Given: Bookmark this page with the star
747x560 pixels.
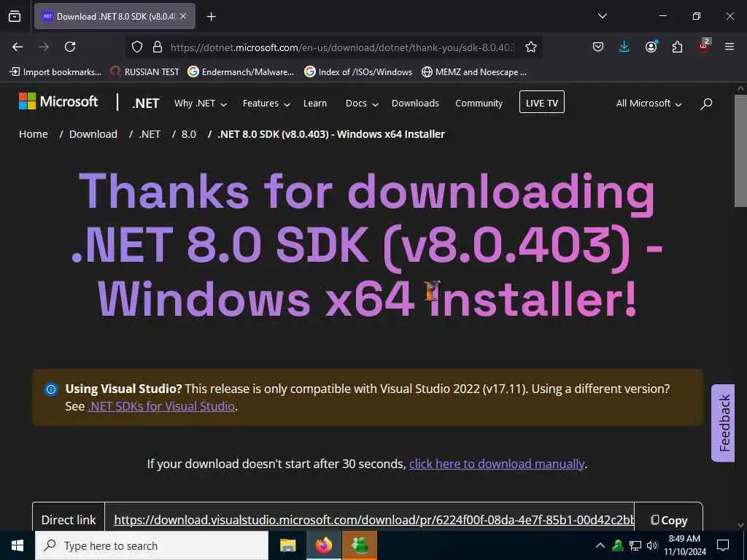Looking at the screenshot, I should 531,47.
